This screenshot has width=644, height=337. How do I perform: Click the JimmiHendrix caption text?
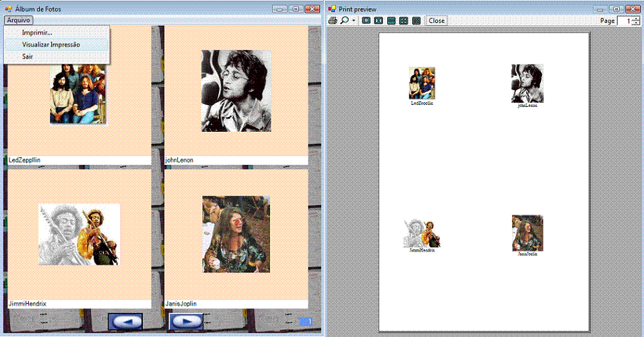tap(28, 304)
